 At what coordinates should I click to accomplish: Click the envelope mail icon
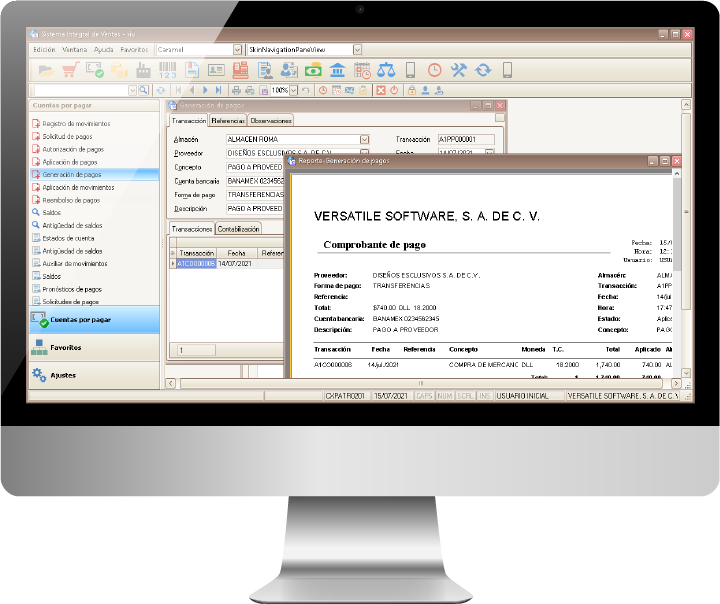click(349, 90)
